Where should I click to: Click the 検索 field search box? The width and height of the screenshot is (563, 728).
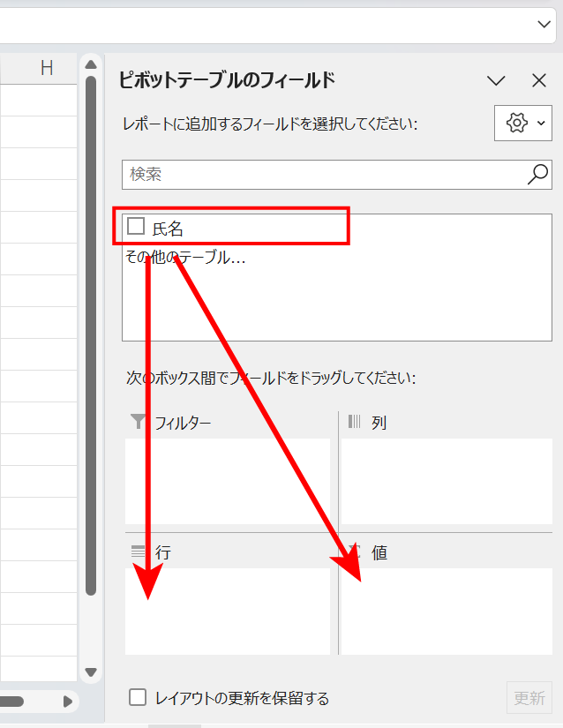click(336, 175)
